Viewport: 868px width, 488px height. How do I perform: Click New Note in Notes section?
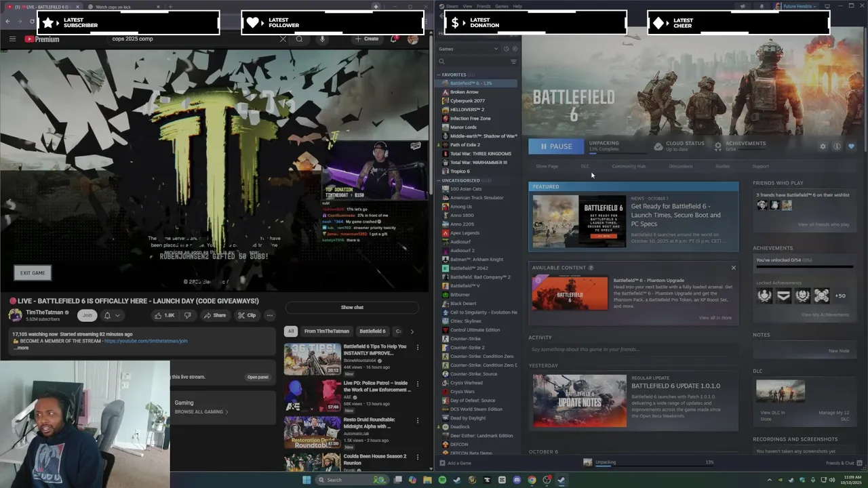[839, 351]
